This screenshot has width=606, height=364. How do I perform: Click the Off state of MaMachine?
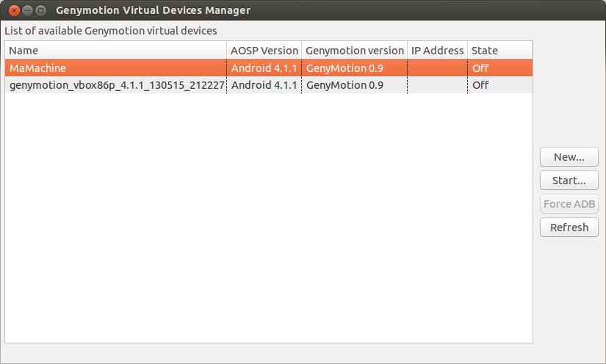480,68
